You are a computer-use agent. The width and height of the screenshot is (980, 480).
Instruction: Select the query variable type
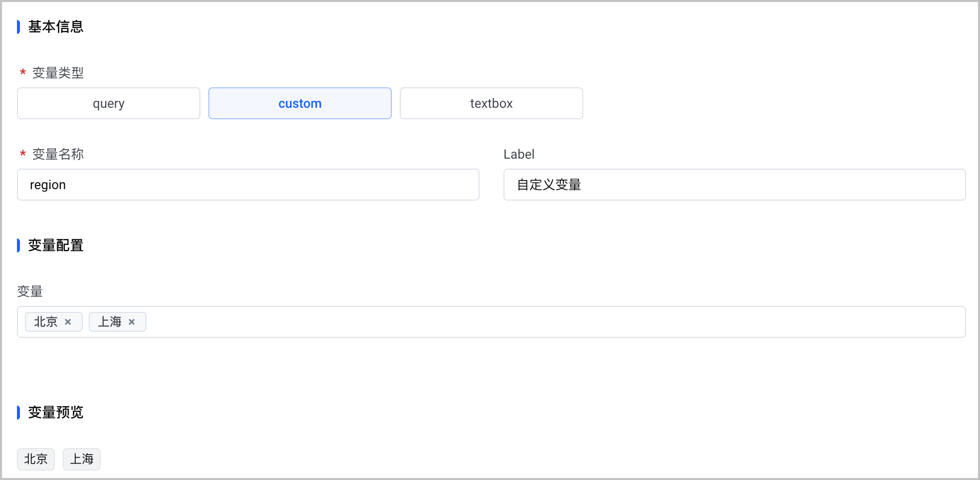109,103
